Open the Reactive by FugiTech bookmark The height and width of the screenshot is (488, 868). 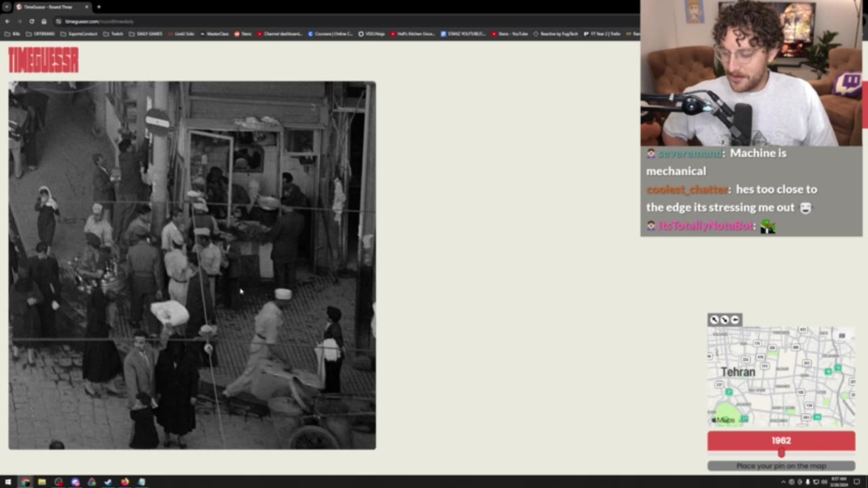pyautogui.click(x=556, y=33)
